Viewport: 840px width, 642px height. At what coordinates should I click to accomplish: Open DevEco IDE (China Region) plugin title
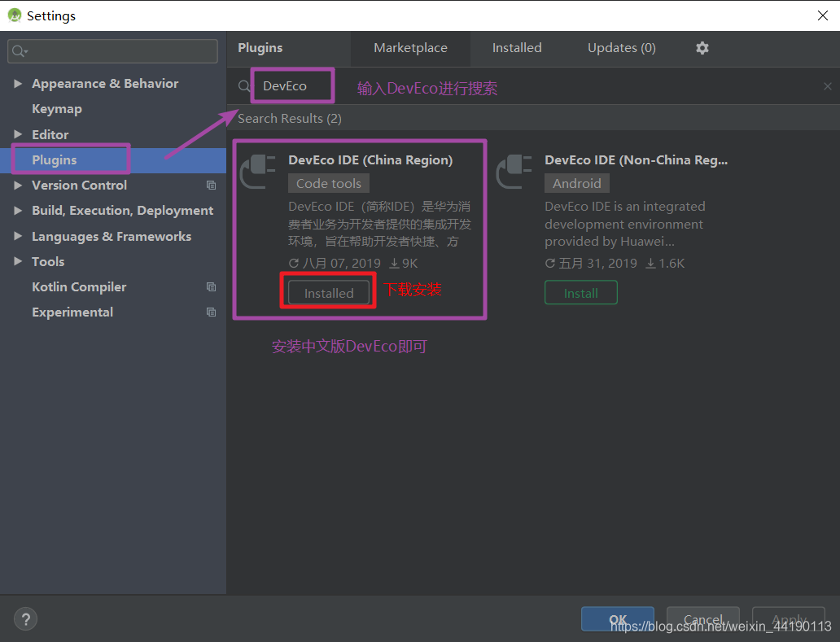[x=370, y=160]
